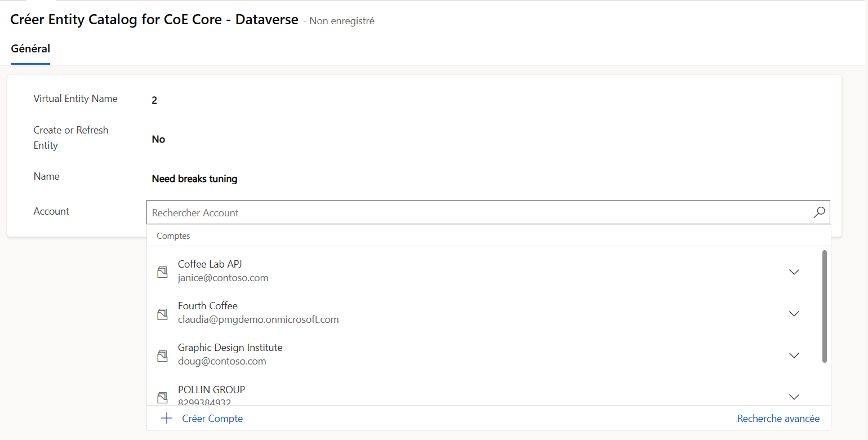Screen dimensions: 868x440
Task: Expand details for POLLIN GROUP
Action: coord(794,397)
